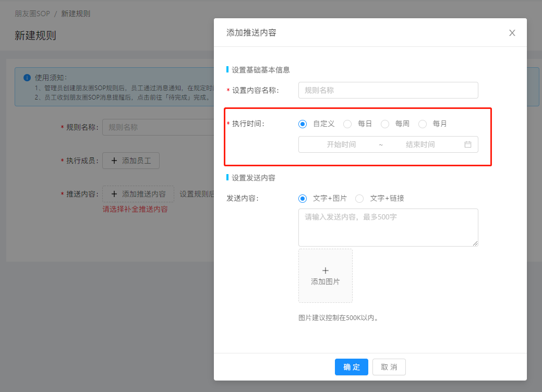Click the 添加推送内容 dashed button
The width and height of the screenshot is (542, 392).
coord(138,194)
